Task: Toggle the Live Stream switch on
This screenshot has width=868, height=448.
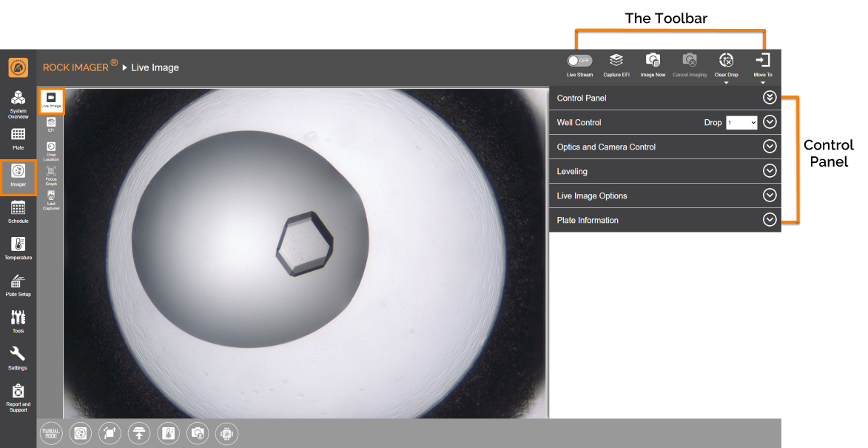Action: (x=579, y=61)
